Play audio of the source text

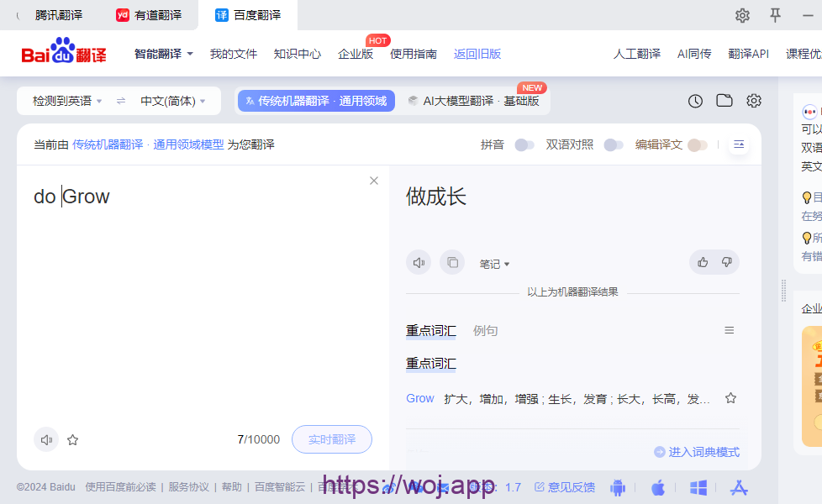(46, 439)
